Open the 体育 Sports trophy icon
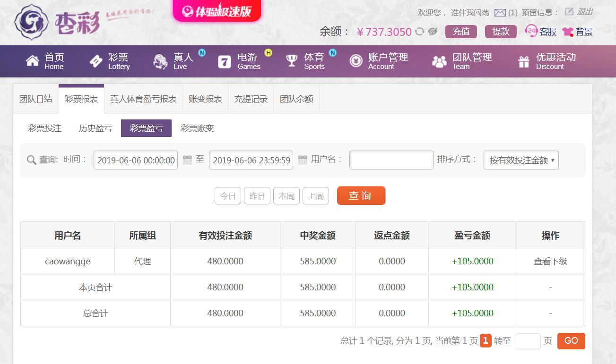This screenshot has width=616, height=364. (292, 61)
